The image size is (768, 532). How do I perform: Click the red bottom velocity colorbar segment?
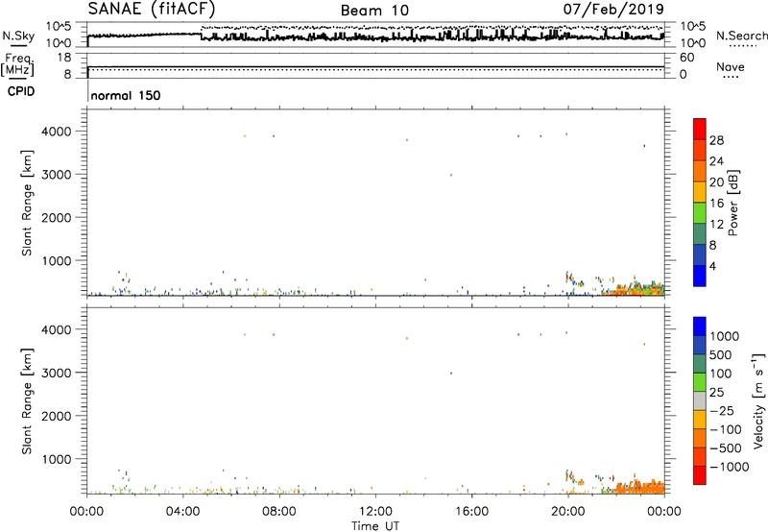[x=700, y=475]
